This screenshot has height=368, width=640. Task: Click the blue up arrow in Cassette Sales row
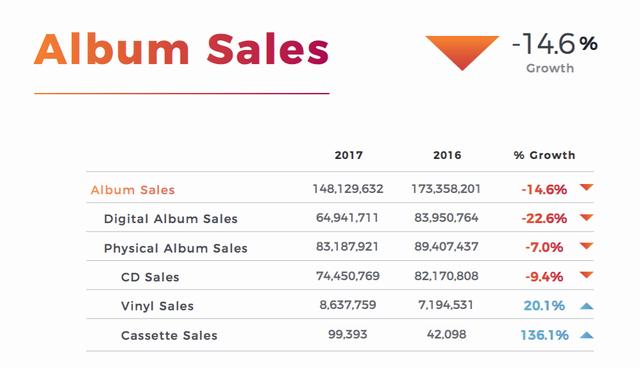click(587, 335)
